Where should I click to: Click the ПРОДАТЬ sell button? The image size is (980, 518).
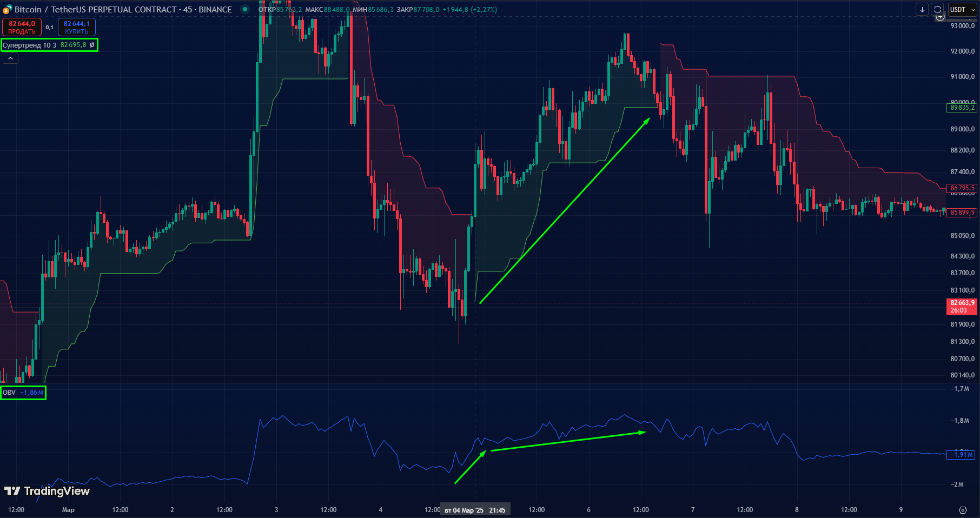click(22, 27)
